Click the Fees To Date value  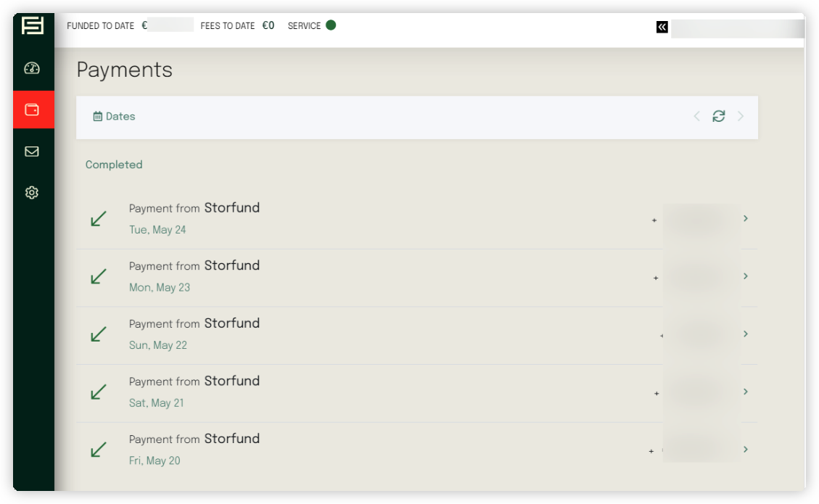point(268,25)
